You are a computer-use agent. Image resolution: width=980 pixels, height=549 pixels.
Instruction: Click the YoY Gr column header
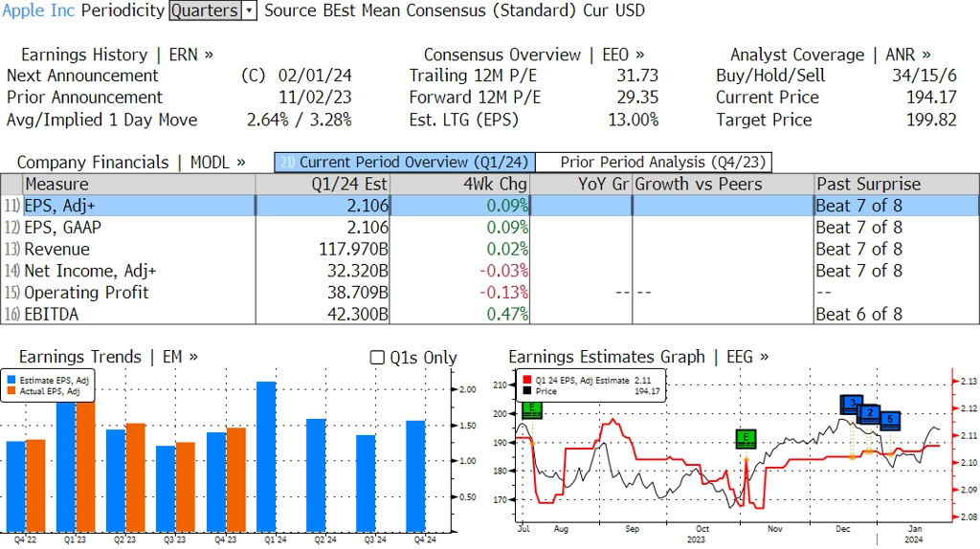(x=581, y=185)
